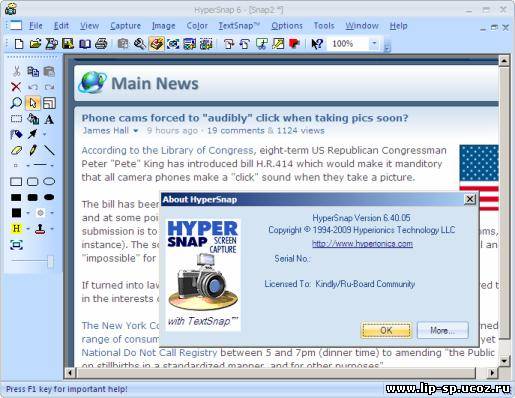Click the Print toolbar icon

(x=101, y=44)
